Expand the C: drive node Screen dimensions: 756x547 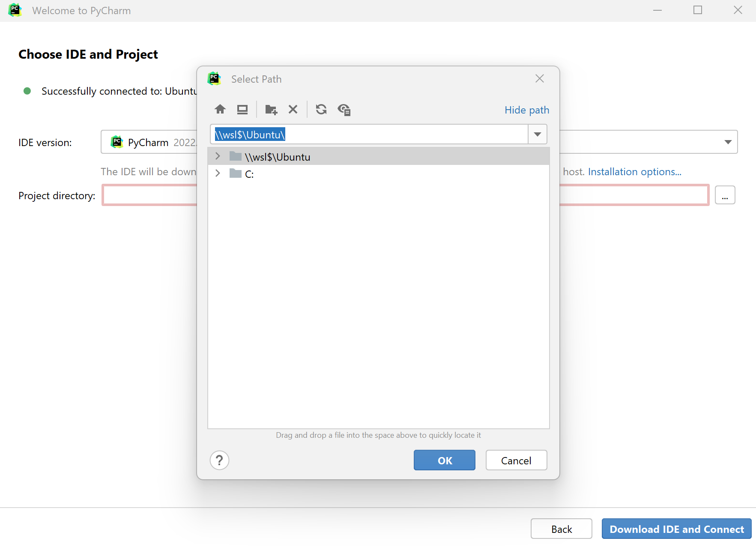(x=218, y=173)
